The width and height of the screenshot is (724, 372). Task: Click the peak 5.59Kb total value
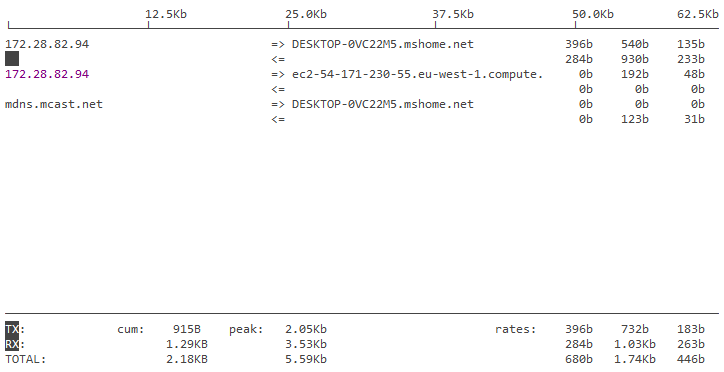coord(306,359)
